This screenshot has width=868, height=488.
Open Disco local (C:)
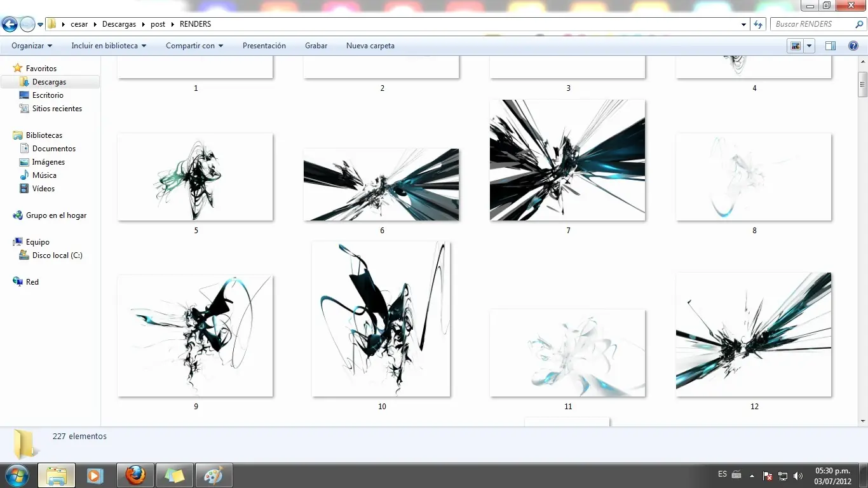[57, 255]
